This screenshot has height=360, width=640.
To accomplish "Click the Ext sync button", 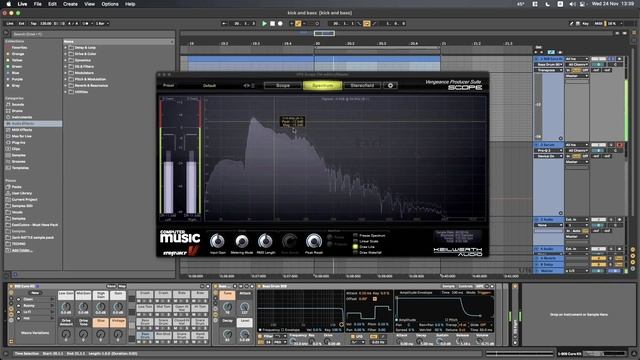I will (21, 24).
